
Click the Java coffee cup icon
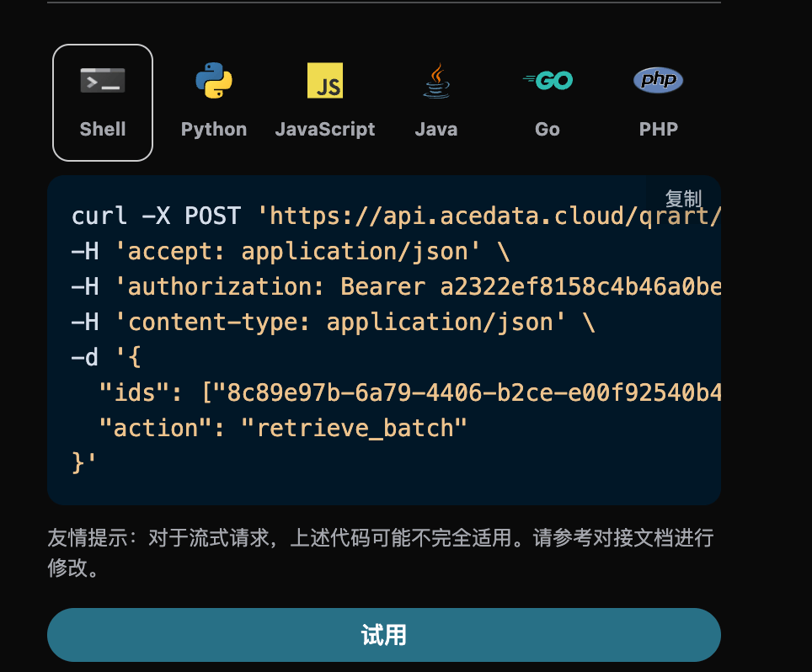coord(436,81)
